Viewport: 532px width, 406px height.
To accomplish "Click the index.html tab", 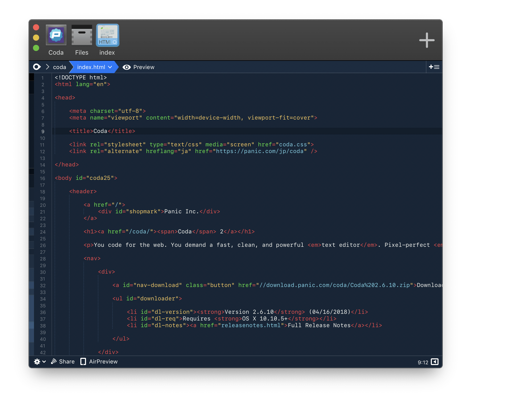I will click(93, 67).
